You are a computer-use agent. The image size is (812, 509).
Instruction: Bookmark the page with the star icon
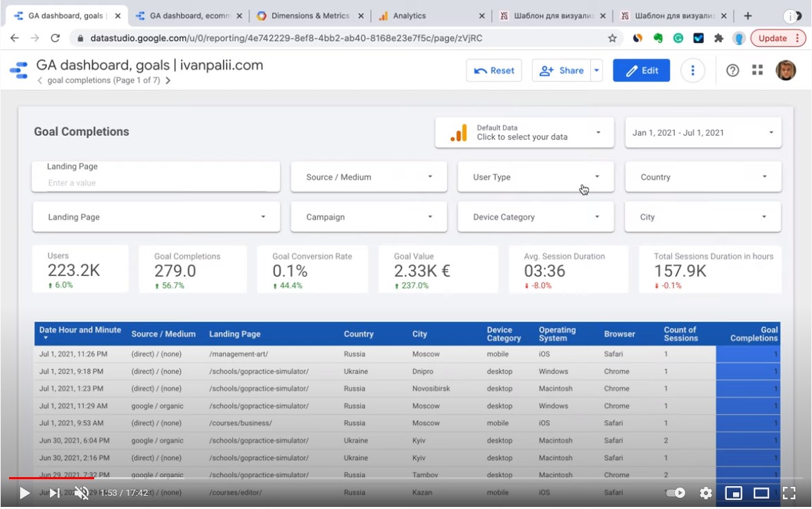[612, 40]
